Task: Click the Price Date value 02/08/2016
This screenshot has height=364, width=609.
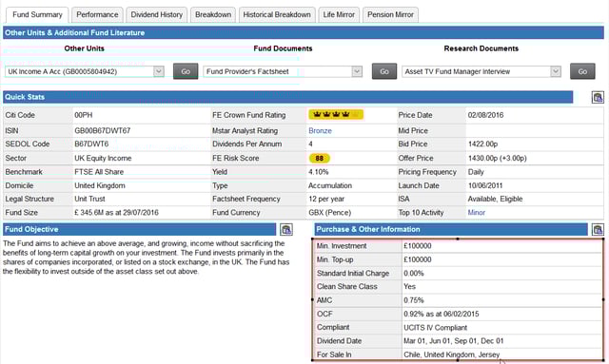Action: 485,115
